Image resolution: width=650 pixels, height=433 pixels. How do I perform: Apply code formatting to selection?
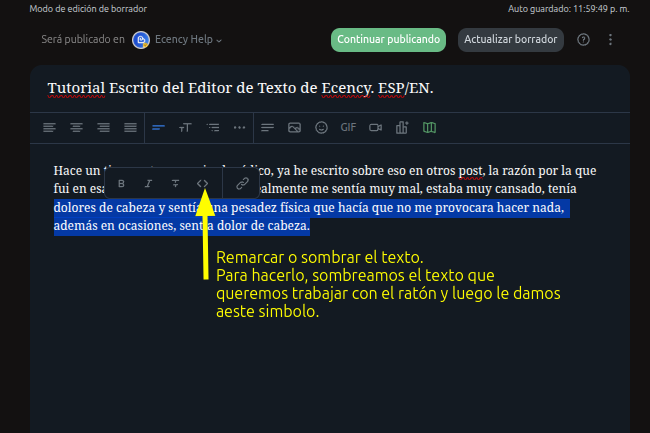202,184
